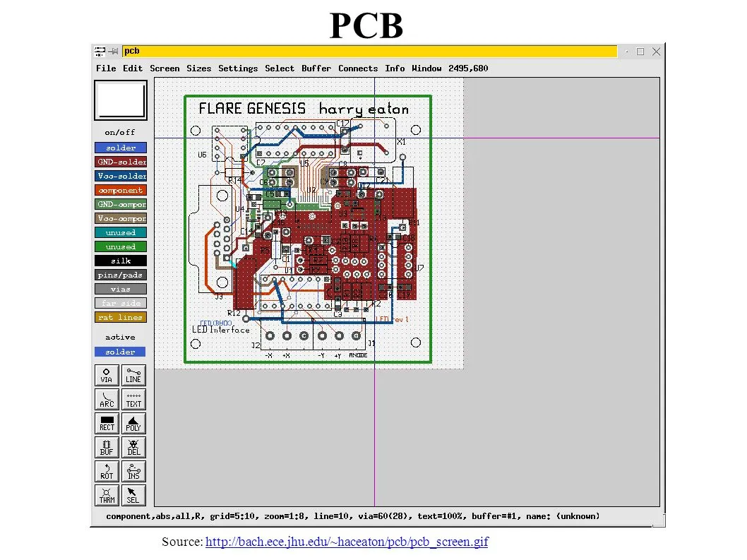Choose the ROT rotation tool
Screen dimensions: 747x560
[106, 471]
